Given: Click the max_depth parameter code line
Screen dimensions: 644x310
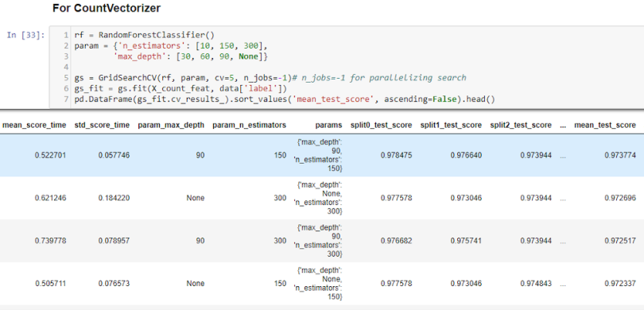Looking at the screenshot, I should pyautogui.click(x=192, y=56).
